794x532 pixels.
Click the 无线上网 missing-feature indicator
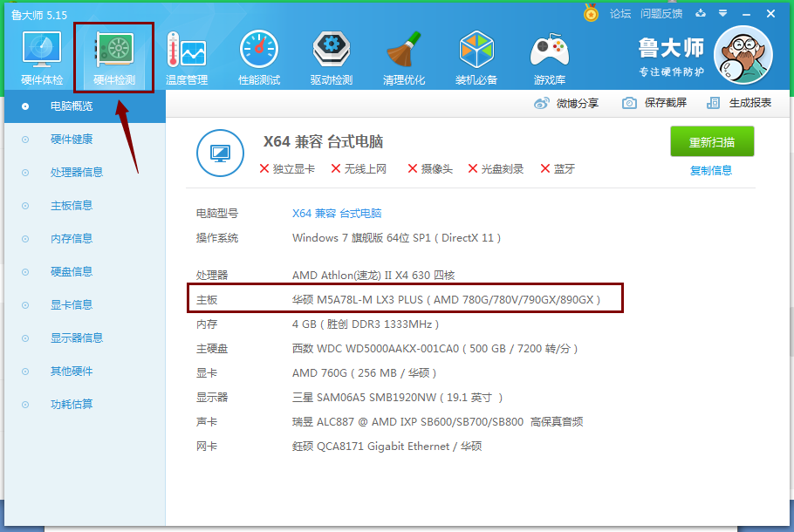pos(359,168)
